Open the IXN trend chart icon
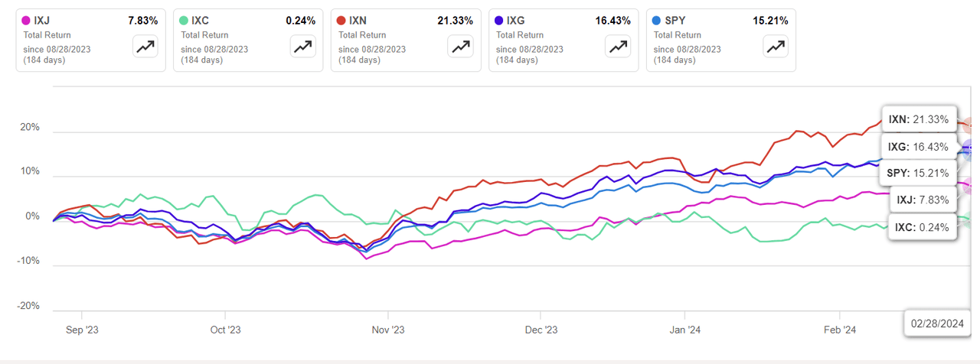980x364 pixels. tap(460, 47)
